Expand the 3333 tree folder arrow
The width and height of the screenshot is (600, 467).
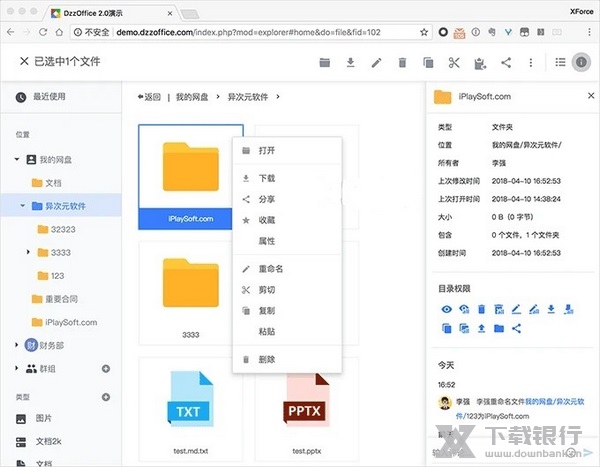tap(28, 252)
